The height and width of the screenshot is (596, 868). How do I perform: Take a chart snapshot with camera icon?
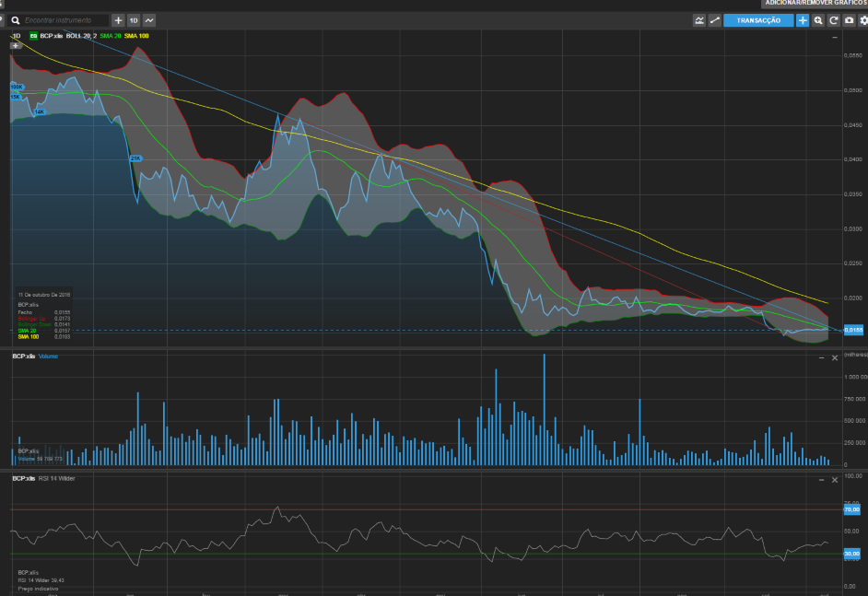point(849,20)
